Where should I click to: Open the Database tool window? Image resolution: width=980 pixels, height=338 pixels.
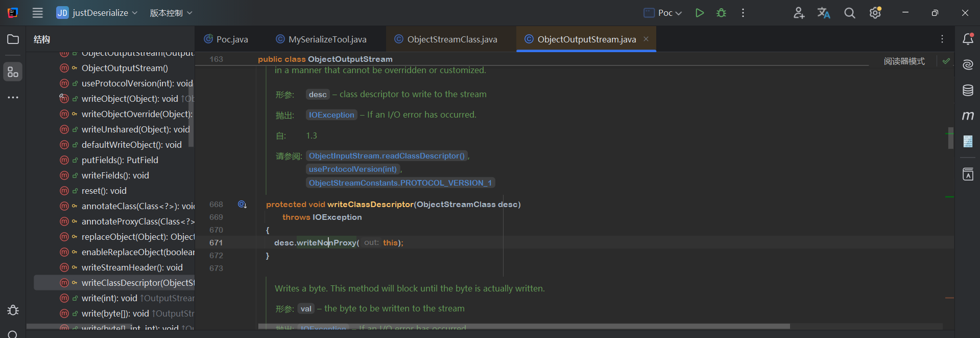point(968,91)
